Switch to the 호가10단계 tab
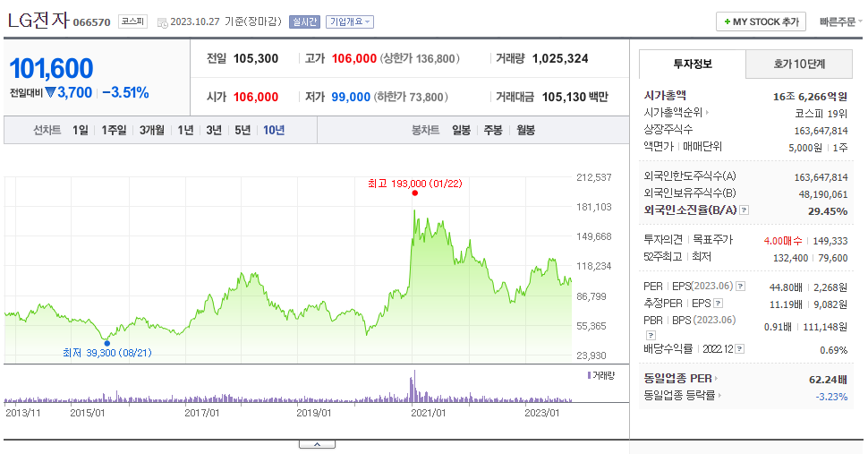The height and width of the screenshot is (454, 868). pyautogui.click(x=799, y=64)
